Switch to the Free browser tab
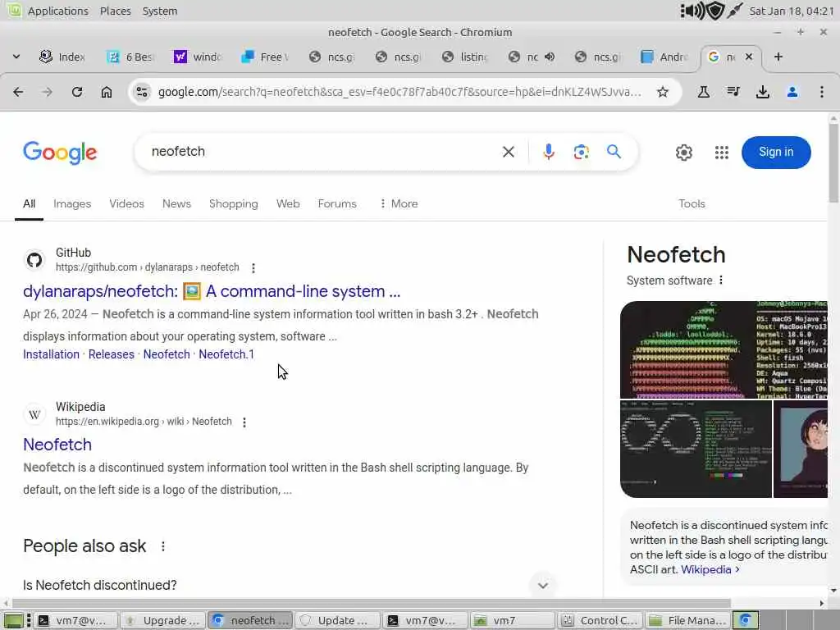Image resolution: width=840 pixels, height=630 pixels. (267, 57)
